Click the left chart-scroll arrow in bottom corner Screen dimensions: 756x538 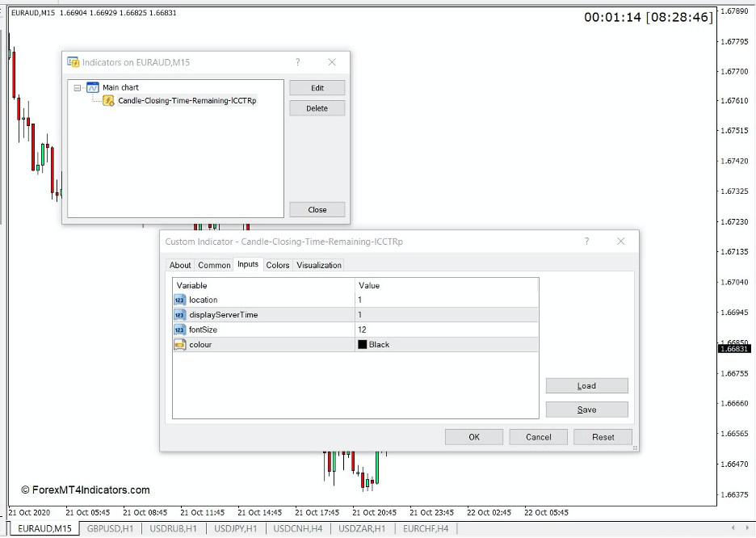coord(733,527)
